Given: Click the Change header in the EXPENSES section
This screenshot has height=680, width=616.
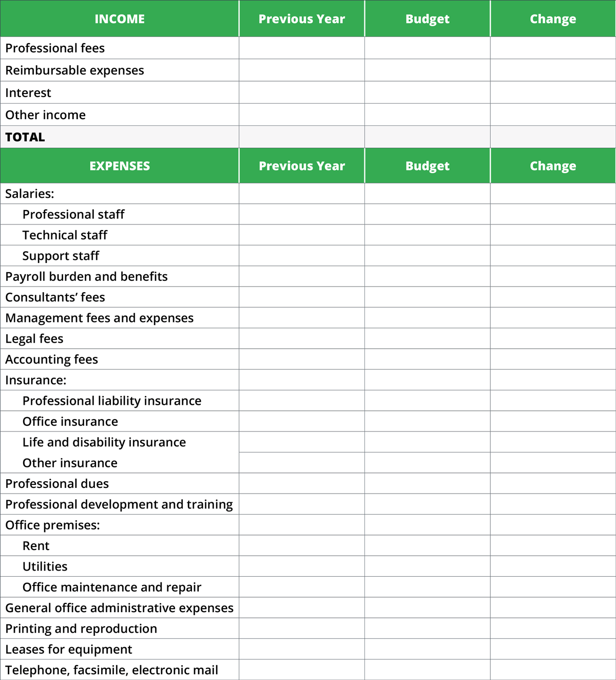Looking at the screenshot, I should point(553,166).
